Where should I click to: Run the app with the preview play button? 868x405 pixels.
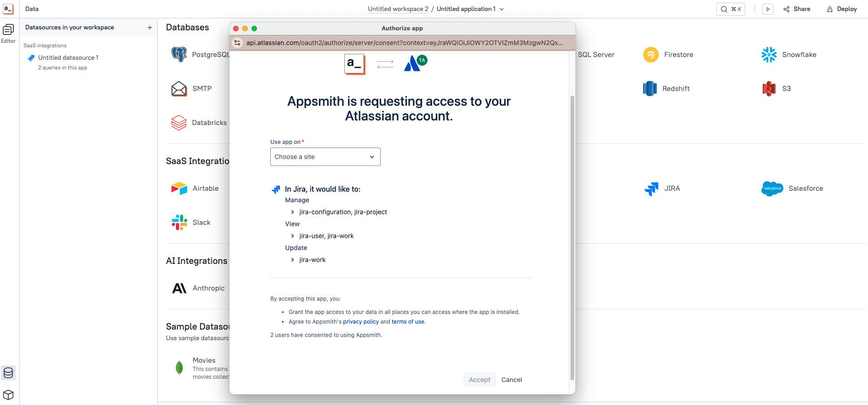pos(767,9)
